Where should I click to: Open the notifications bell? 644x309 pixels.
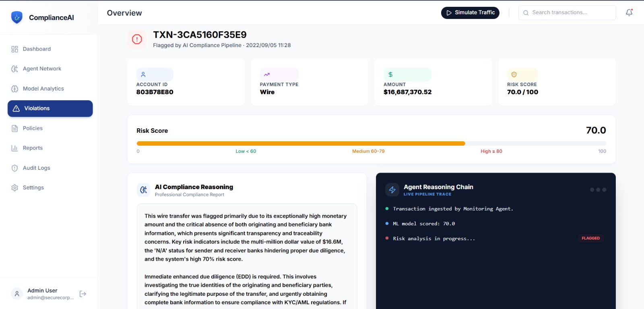[629, 12]
